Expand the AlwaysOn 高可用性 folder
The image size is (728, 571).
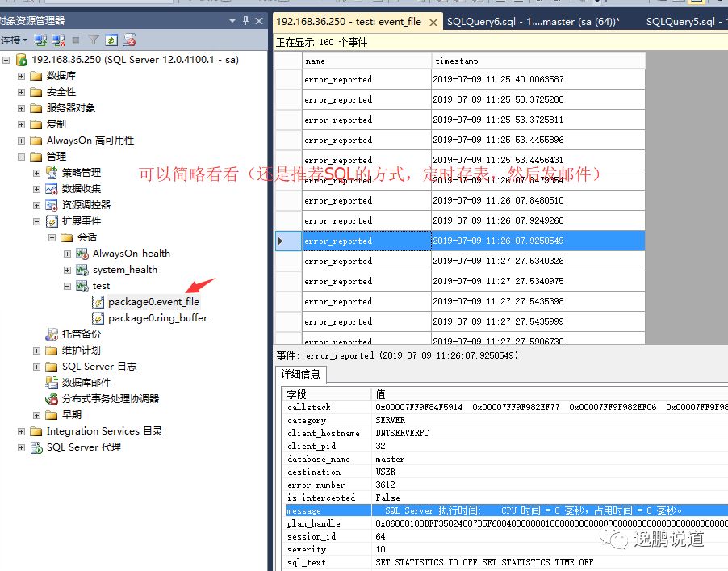coord(21,141)
